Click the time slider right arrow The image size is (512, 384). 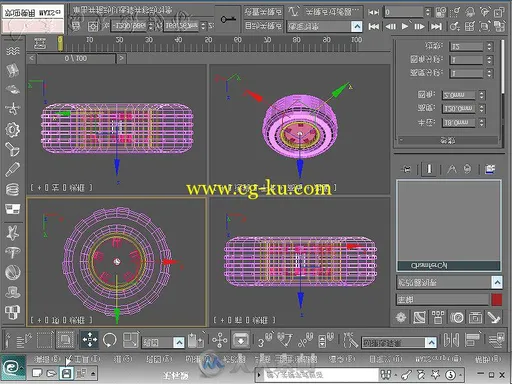121,58
